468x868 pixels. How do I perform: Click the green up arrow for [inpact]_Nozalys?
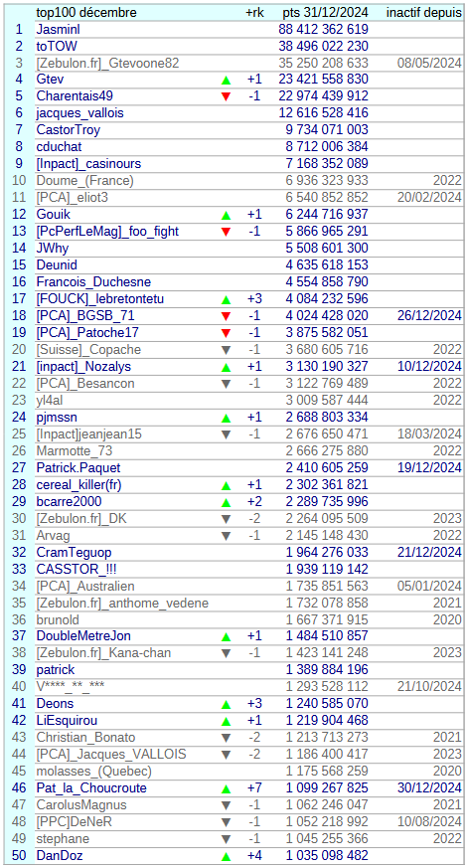click(x=226, y=367)
